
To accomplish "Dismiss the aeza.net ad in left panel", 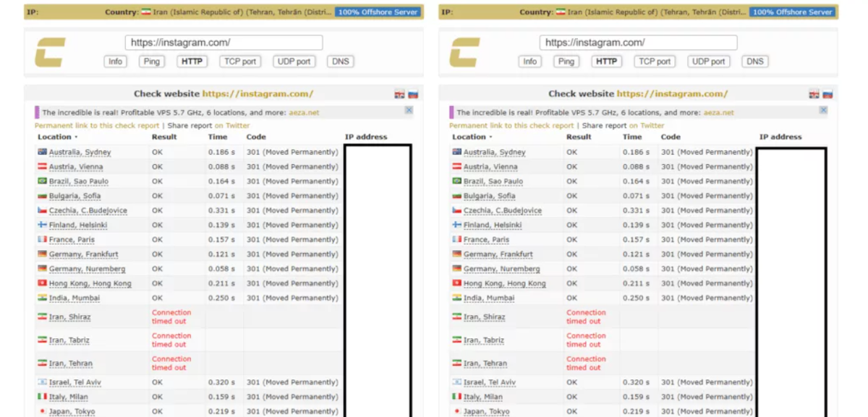I will (409, 111).
